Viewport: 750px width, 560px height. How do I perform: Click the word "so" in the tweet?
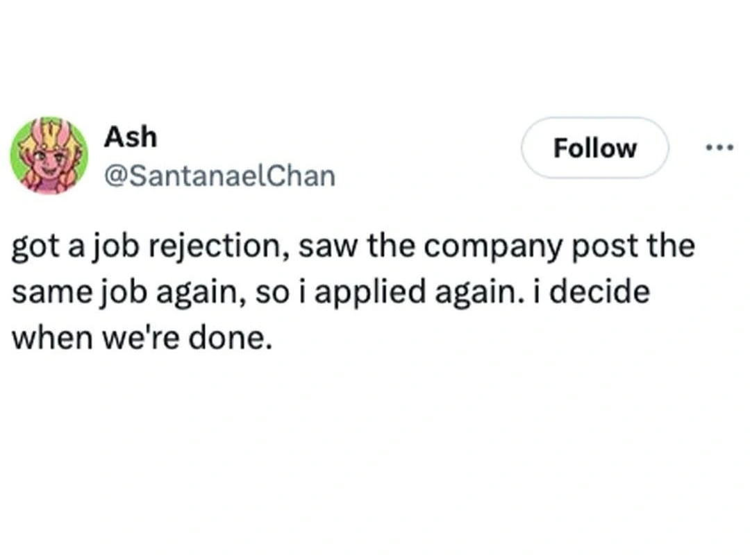267,292
